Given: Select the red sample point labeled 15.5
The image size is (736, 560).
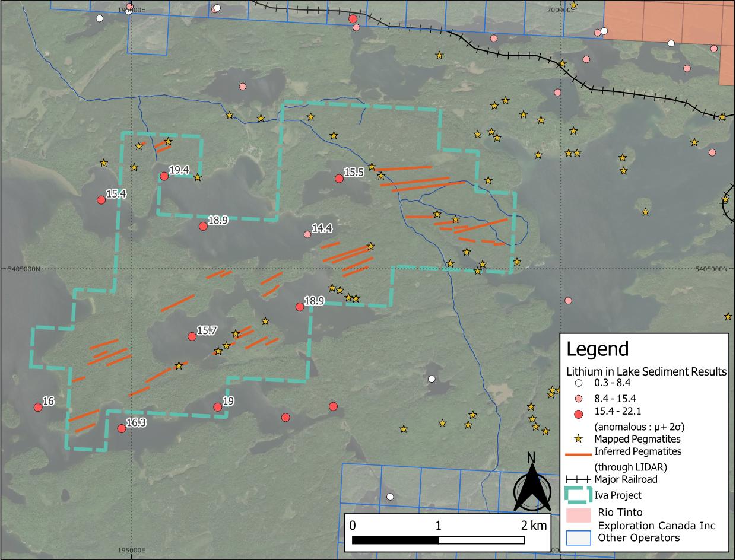Looking at the screenshot, I should tap(339, 179).
